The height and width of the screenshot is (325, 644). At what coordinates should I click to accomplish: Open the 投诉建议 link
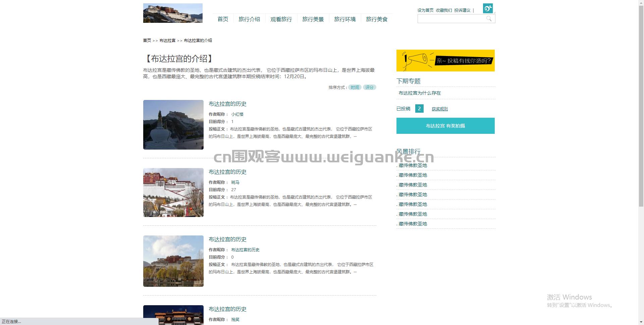click(x=462, y=10)
